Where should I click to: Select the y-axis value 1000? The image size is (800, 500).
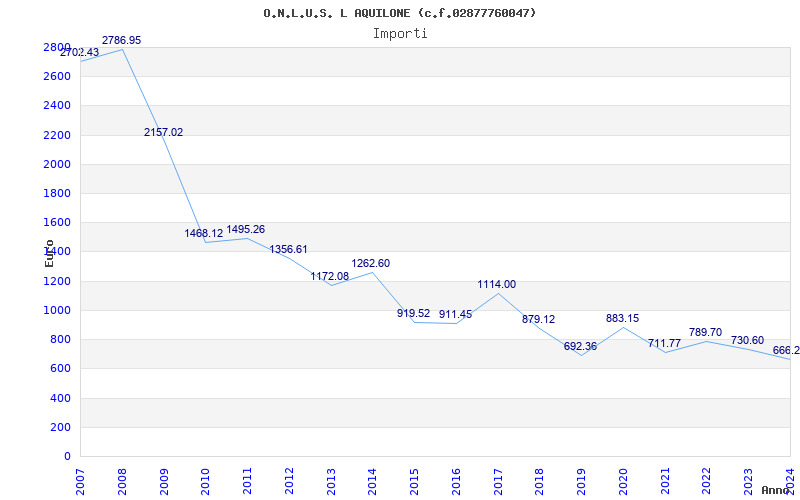pyautogui.click(x=57, y=310)
